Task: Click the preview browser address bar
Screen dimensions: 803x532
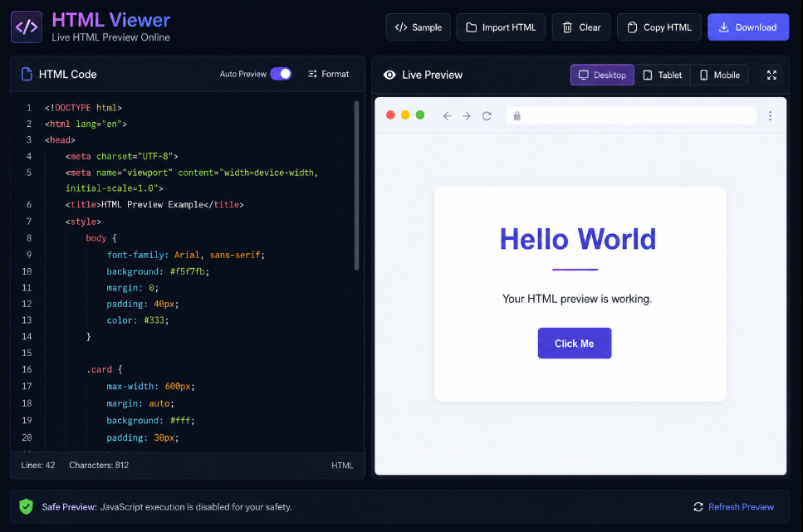Action: (x=631, y=115)
